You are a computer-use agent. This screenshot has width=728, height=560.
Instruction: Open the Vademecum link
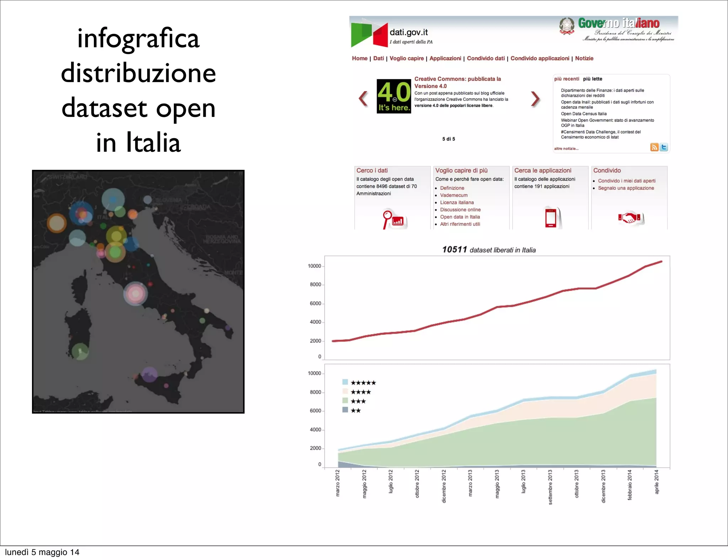click(x=454, y=195)
